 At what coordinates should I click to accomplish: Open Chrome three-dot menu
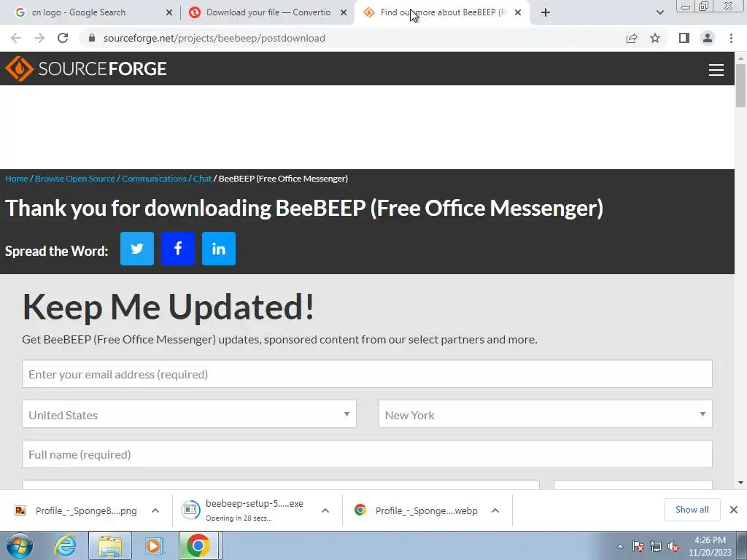tap(731, 38)
